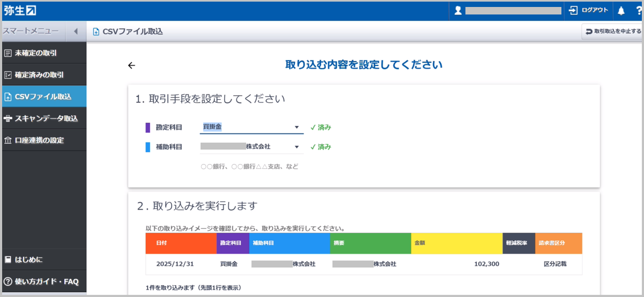Collapse the スマートメニュー sidebar arrow
The width and height of the screenshot is (644, 297).
pyautogui.click(x=76, y=31)
